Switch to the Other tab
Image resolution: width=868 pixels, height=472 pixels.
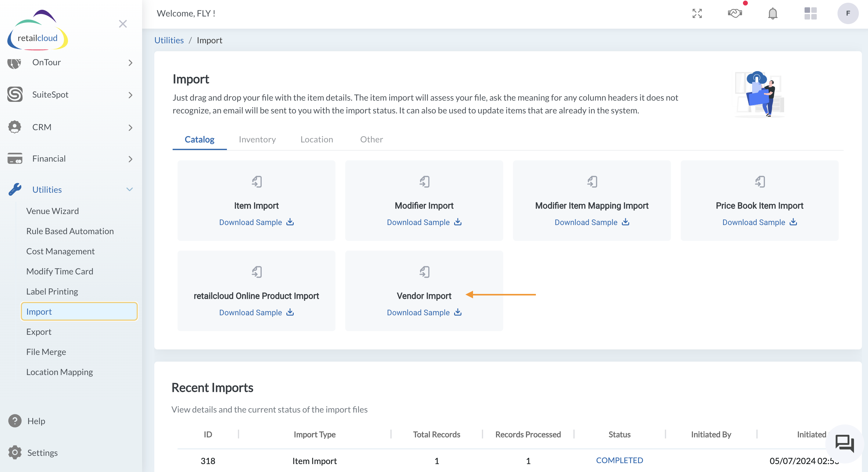pos(371,139)
